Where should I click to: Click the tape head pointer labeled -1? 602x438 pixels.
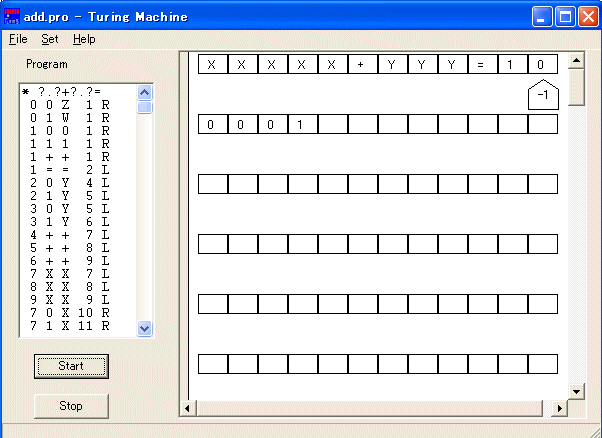click(x=541, y=95)
